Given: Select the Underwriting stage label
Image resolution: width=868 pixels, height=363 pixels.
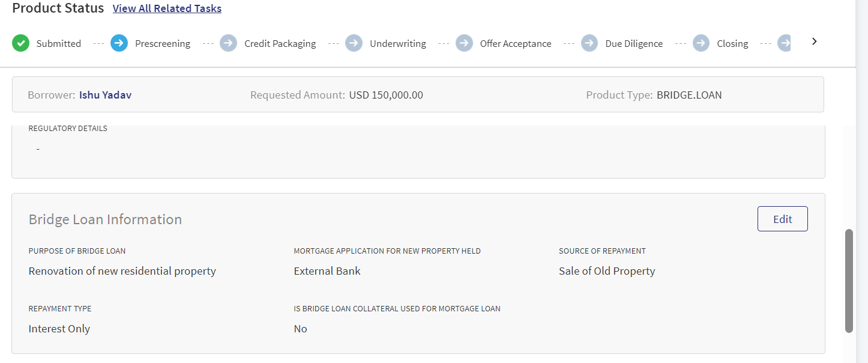Looking at the screenshot, I should pos(398,44).
